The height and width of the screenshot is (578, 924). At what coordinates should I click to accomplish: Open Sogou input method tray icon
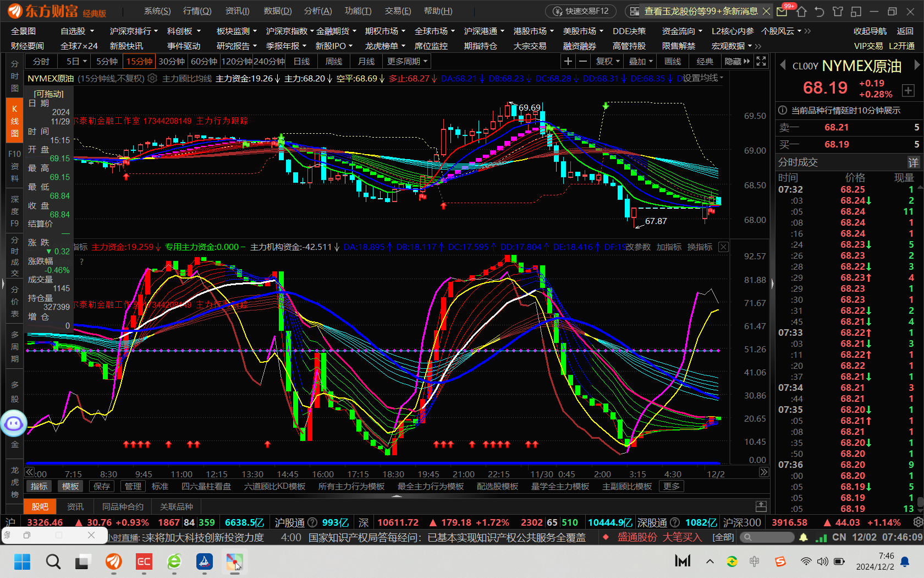780,561
